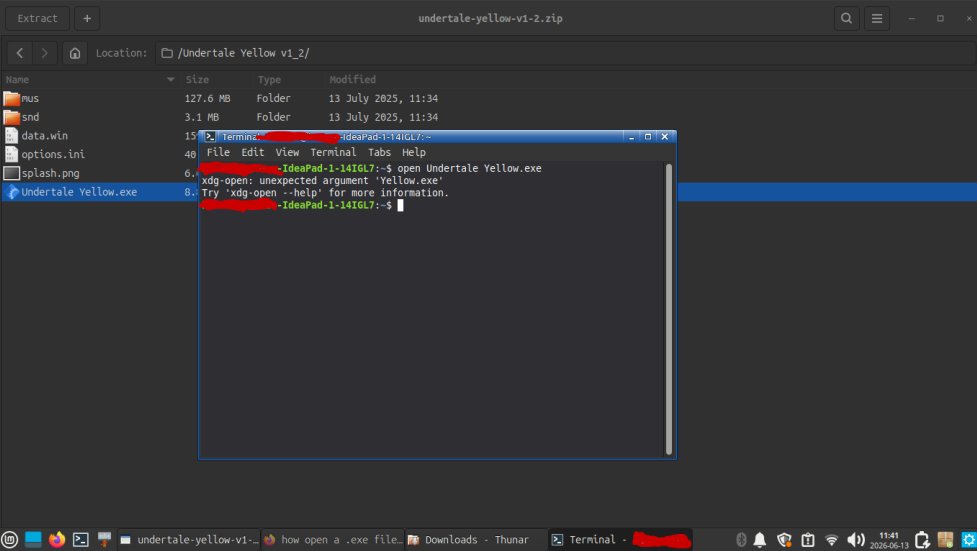
Task: Click the Extract button
Action: (37, 19)
